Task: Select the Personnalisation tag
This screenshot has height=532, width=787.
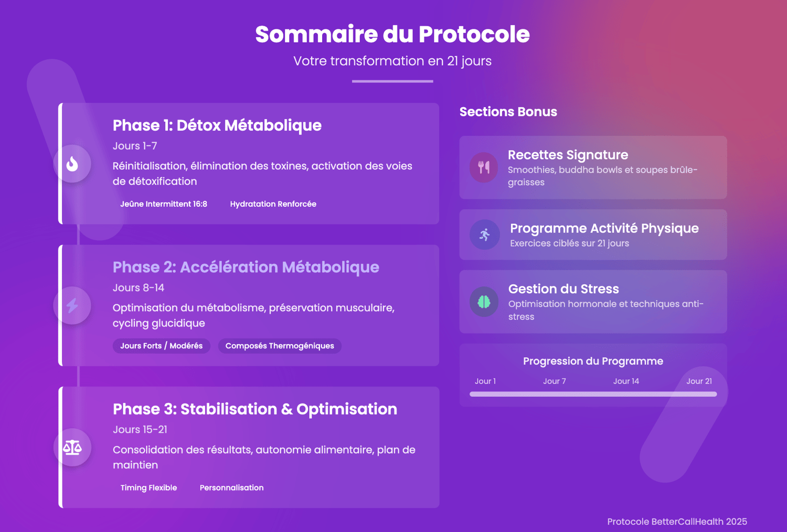Action: pos(231,488)
